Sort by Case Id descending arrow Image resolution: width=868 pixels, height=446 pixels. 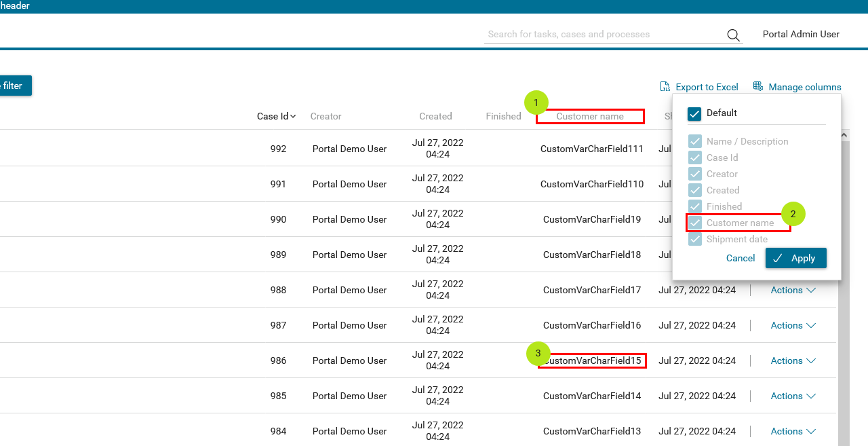pyautogui.click(x=293, y=116)
